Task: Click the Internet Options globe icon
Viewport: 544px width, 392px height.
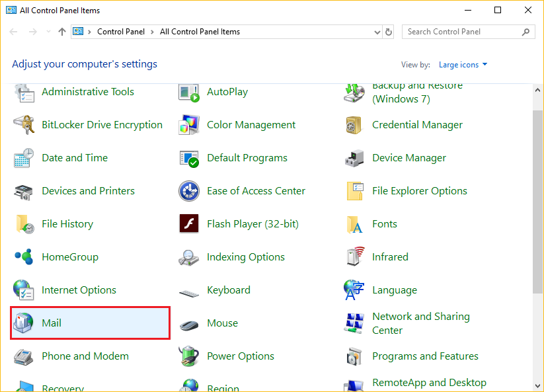Action: (x=24, y=290)
